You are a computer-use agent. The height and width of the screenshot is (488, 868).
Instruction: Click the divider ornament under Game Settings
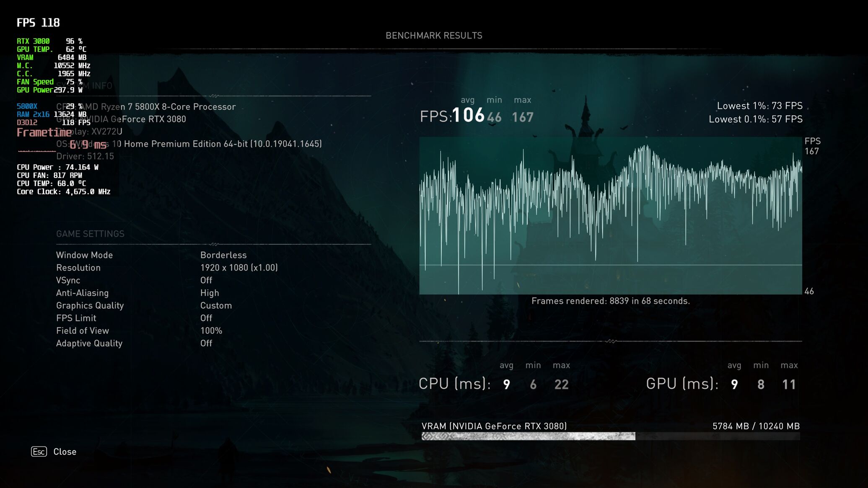214,244
